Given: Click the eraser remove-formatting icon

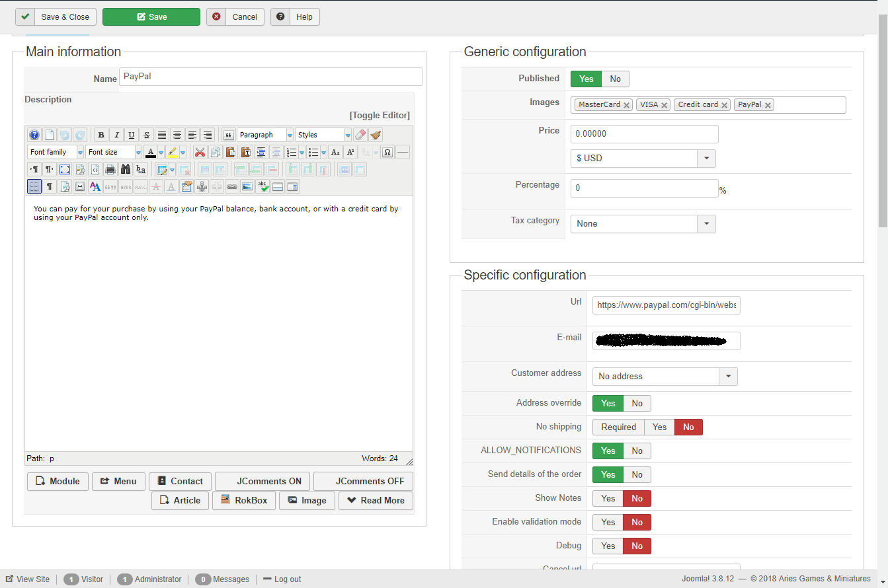Looking at the screenshot, I should [360, 135].
